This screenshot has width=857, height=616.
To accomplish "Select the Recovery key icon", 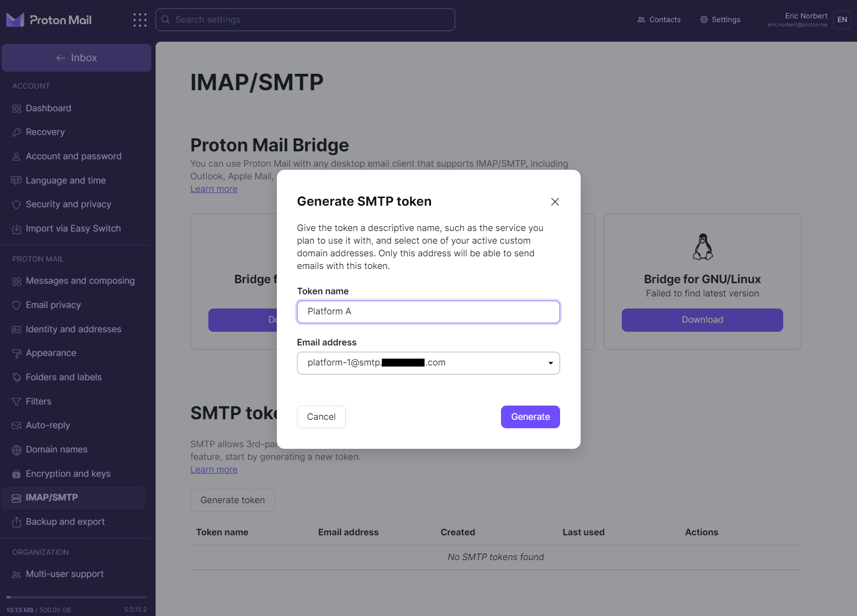I will coord(16,132).
